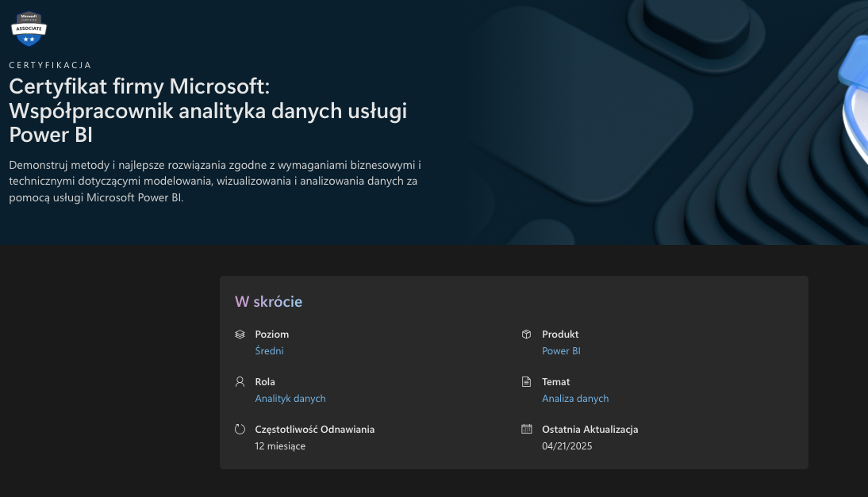
Task: Click the Rola person icon
Action: coord(240,381)
